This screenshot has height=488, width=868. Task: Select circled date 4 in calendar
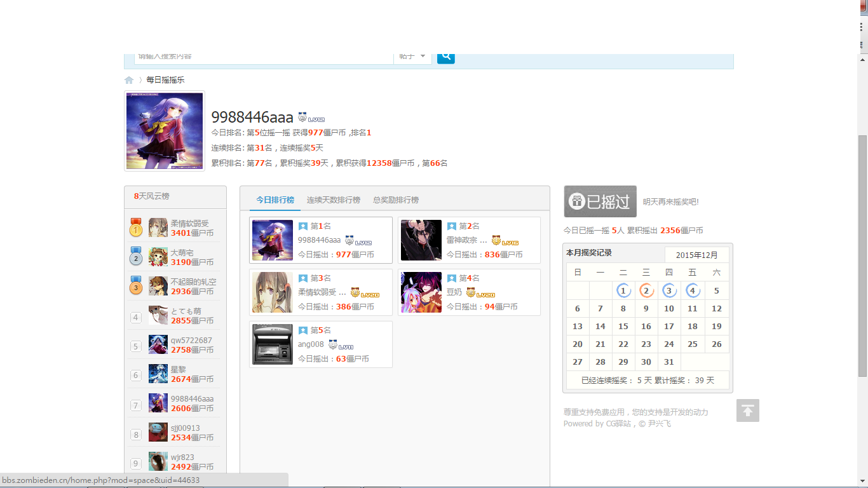click(693, 291)
